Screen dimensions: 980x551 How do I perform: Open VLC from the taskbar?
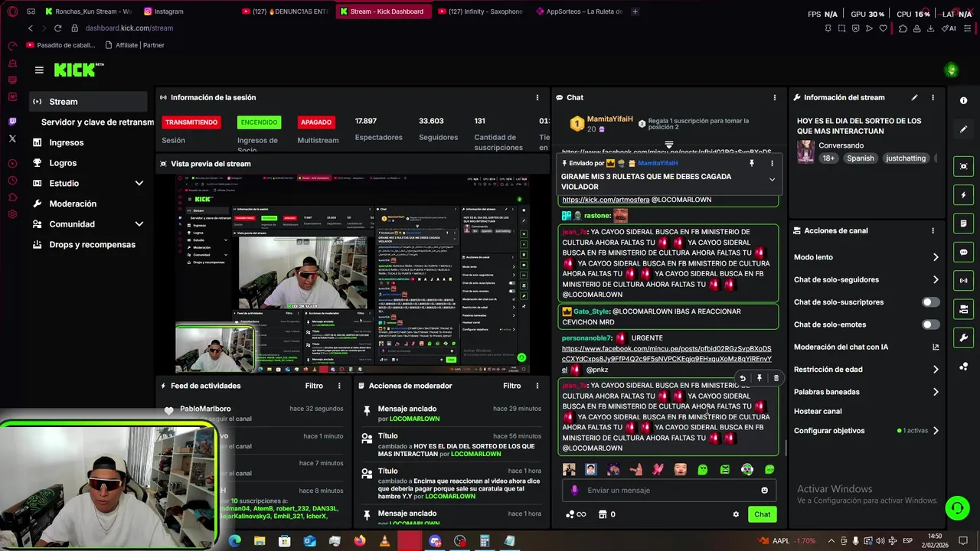click(384, 541)
